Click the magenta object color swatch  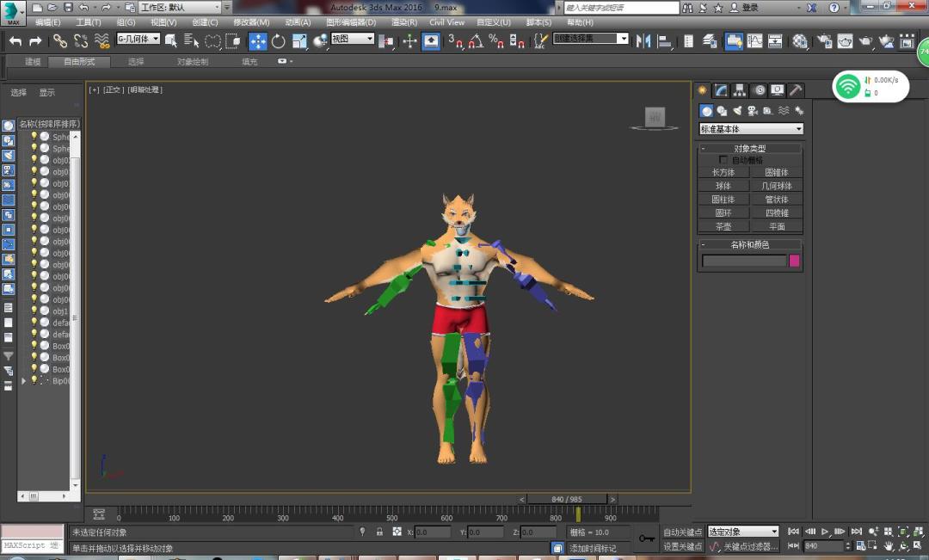tap(795, 261)
